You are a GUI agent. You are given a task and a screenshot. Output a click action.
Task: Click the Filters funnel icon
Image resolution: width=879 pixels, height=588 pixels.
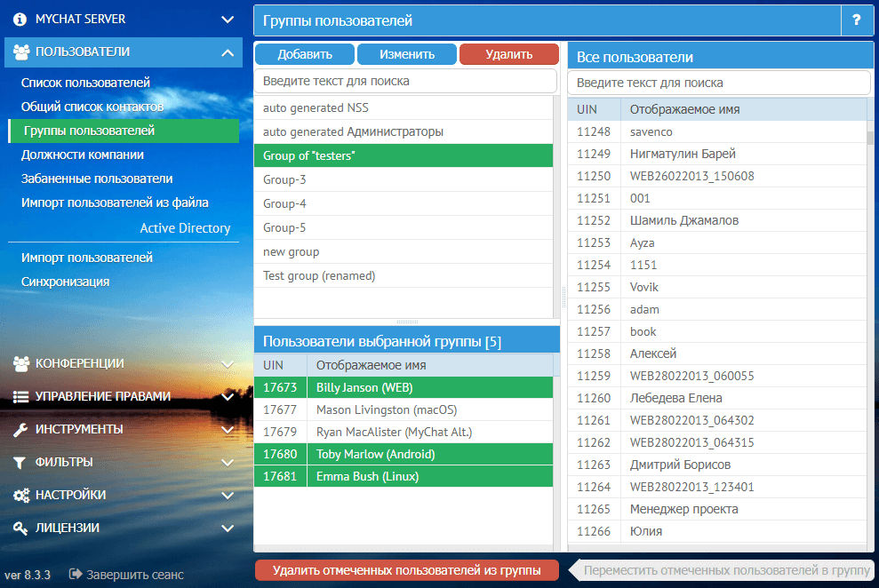click(x=21, y=463)
